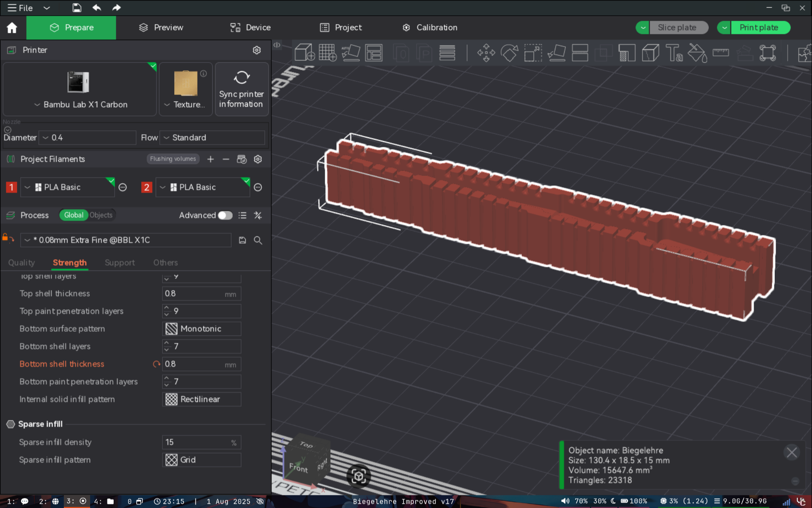812x508 pixels.
Task: Click the perspective view cube button
Action: 359,476
